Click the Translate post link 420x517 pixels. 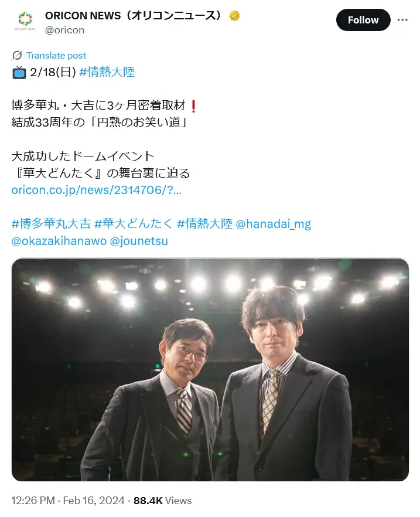[56, 55]
